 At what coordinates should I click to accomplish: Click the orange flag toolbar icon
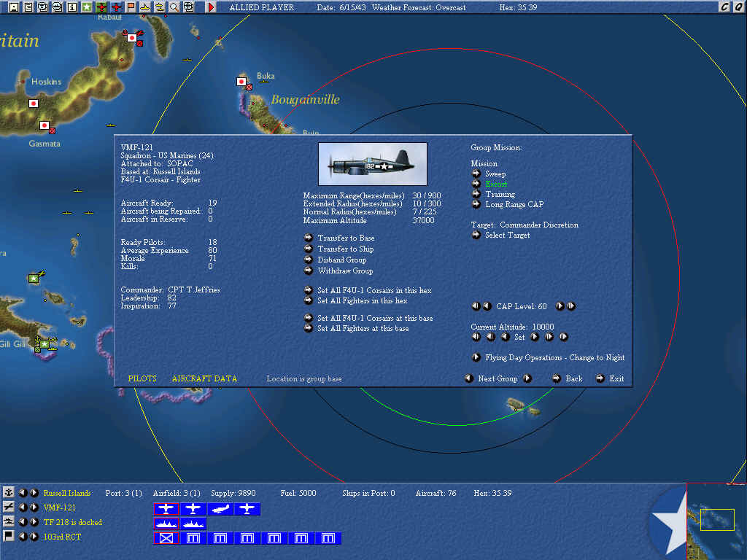(x=131, y=7)
